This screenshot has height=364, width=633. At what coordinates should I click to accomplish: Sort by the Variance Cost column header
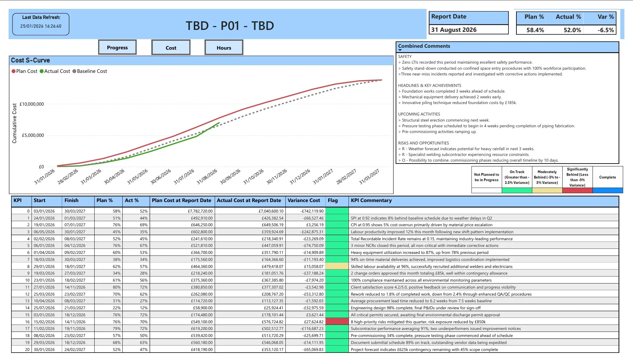(304, 200)
